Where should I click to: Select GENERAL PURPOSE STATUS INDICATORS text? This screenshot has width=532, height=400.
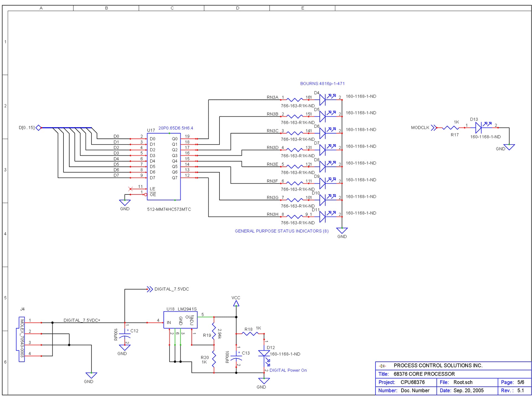[281, 231]
